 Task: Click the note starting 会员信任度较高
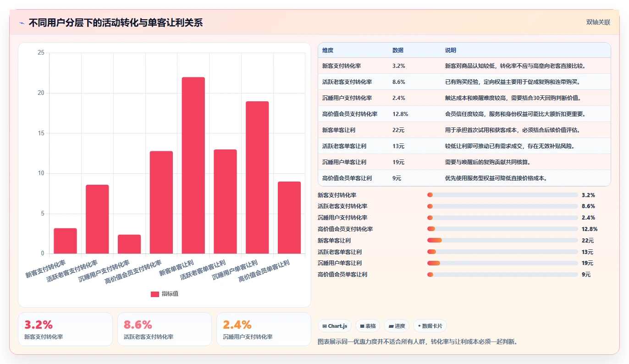(516, 114)
